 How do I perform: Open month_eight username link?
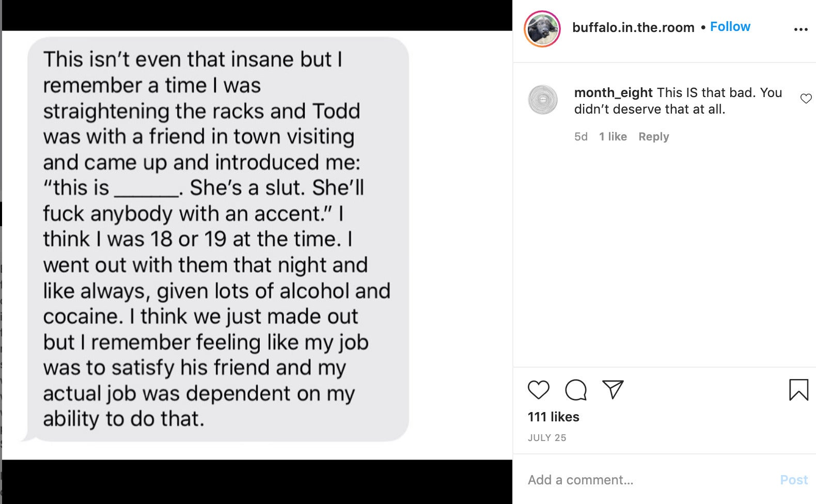[614, 92]
